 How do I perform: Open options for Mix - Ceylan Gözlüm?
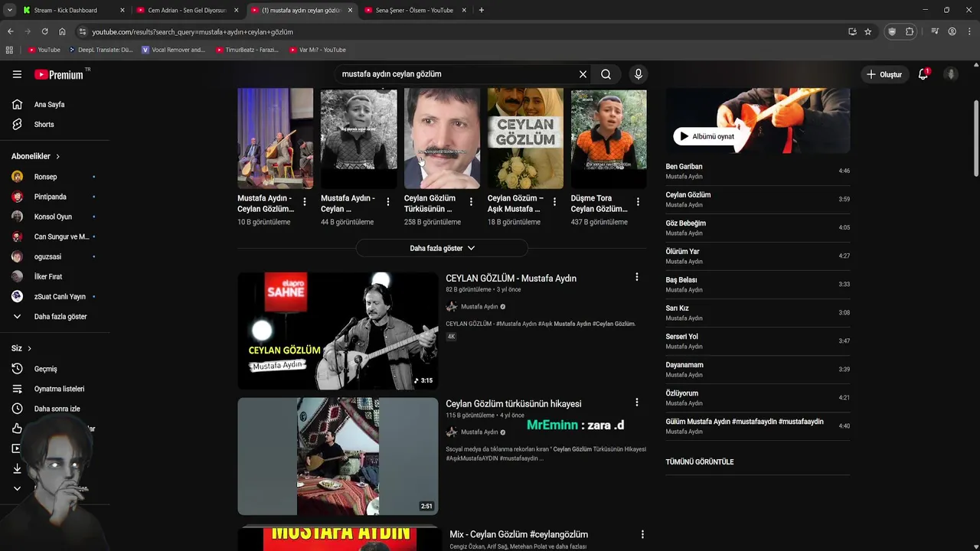pos(642,534)
